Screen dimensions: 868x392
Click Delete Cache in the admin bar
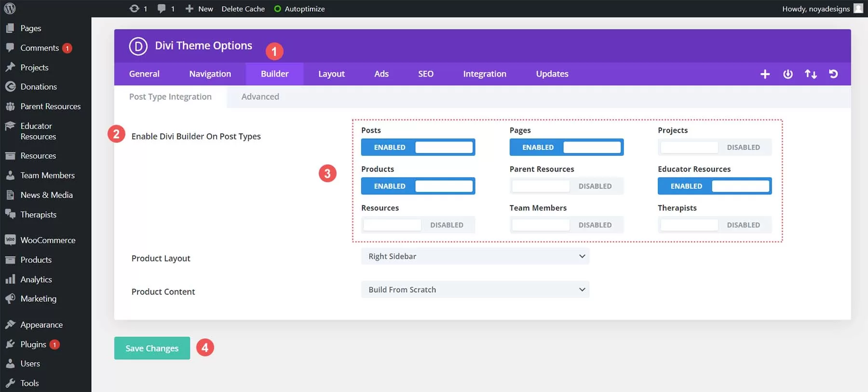pos(243,9)
